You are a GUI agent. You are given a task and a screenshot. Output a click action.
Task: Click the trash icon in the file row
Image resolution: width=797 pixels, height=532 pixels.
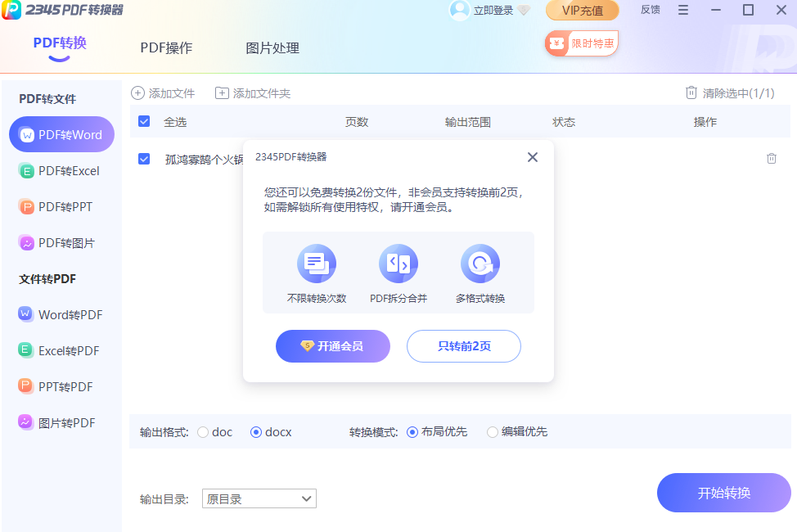(x=771, y=159)
